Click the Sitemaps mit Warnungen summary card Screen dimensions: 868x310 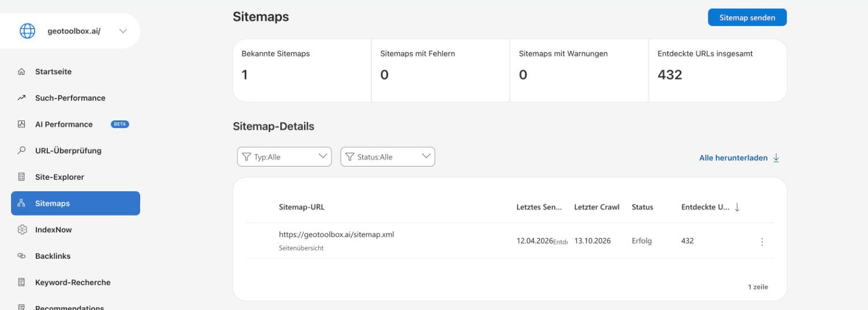click(x=579, y=70)
